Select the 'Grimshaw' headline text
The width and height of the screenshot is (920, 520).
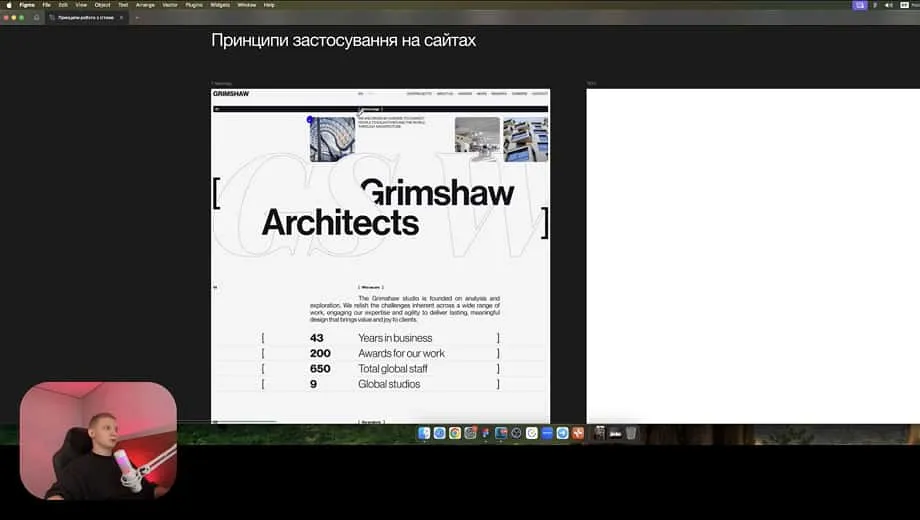click(438, 193)
